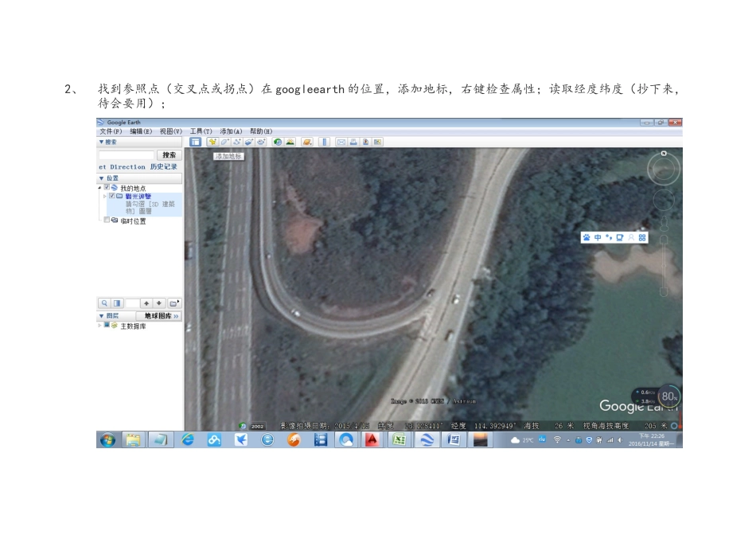Click the historical imagery clock icon
756x535 pixels.
[x=278, y=142]
